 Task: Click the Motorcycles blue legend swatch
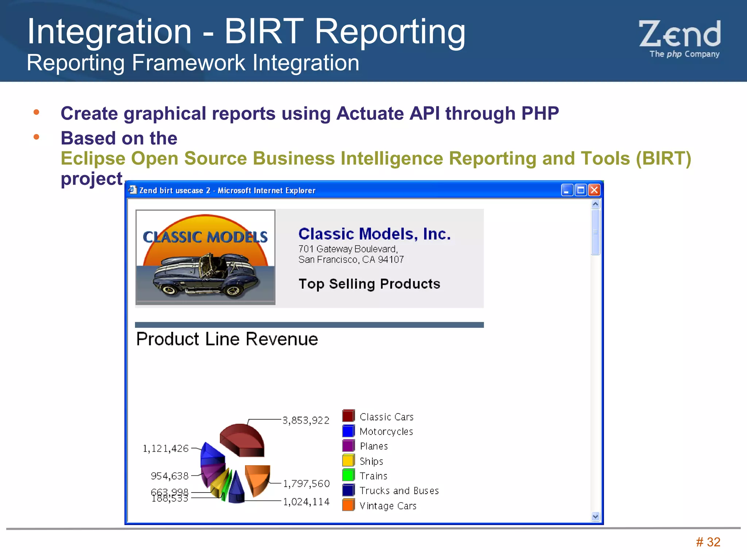(x=348, y=431)
